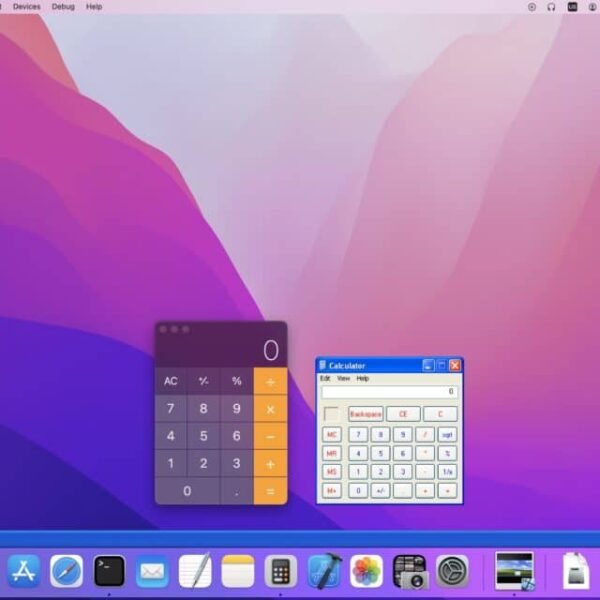
Task: Click MS memory store in Windows Calculator
Action: pyautogui.click(x=332, y=472)
